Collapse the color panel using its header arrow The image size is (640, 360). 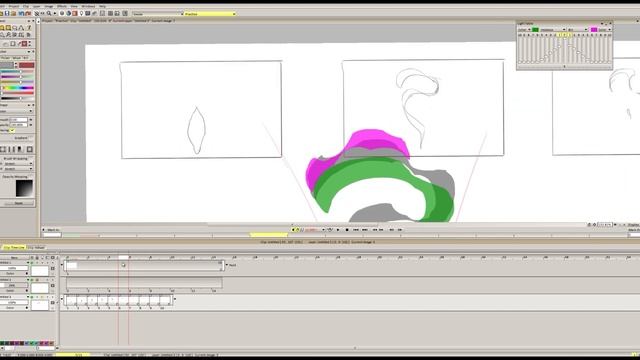click(29, 52)
